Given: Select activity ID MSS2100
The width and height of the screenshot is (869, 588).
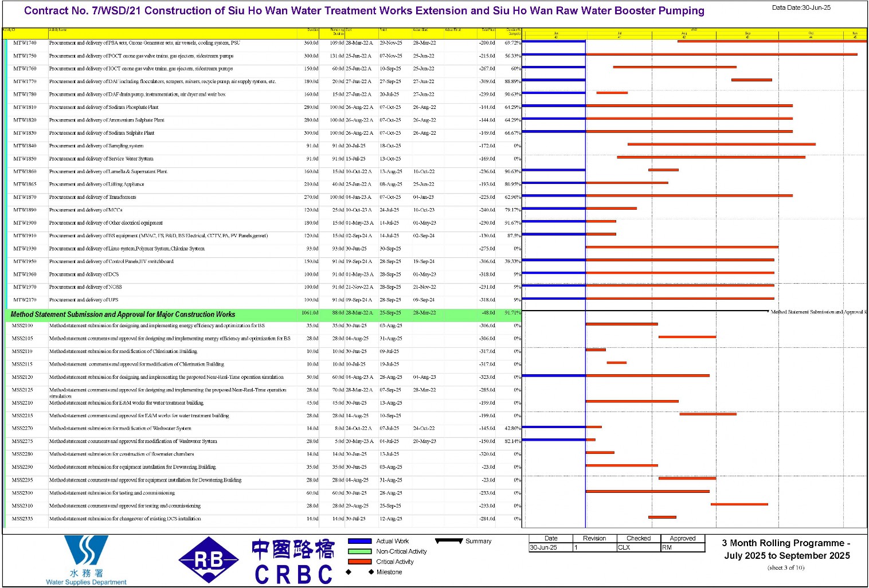Looking at the screenshot, I should tap(22, 326).
